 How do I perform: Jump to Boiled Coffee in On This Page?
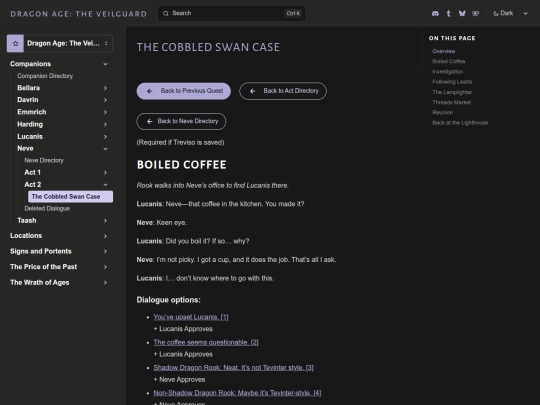point(448,61)
